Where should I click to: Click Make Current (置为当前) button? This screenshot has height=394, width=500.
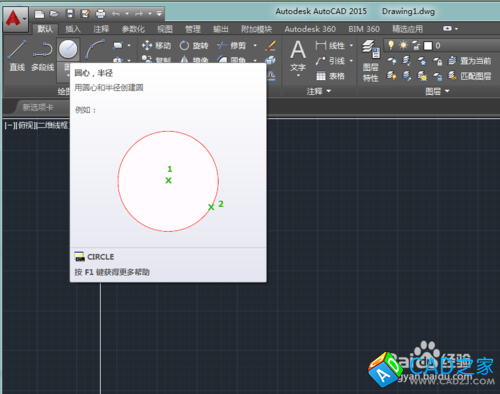(470, 61)
